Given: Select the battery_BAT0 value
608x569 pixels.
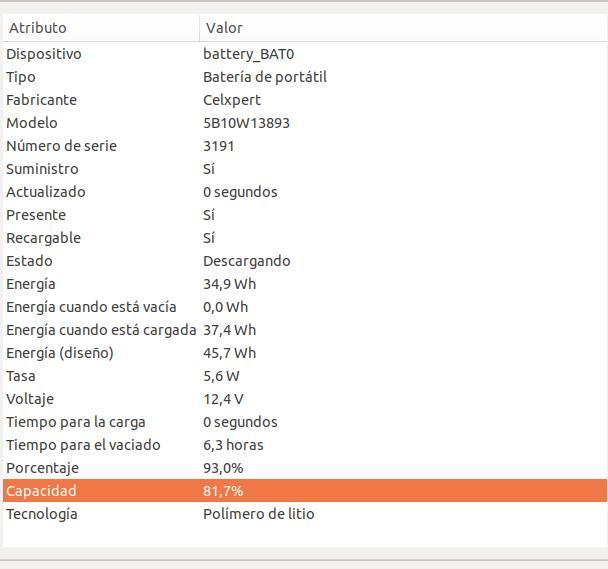Looking at the screenshot, I should [249, 54].
